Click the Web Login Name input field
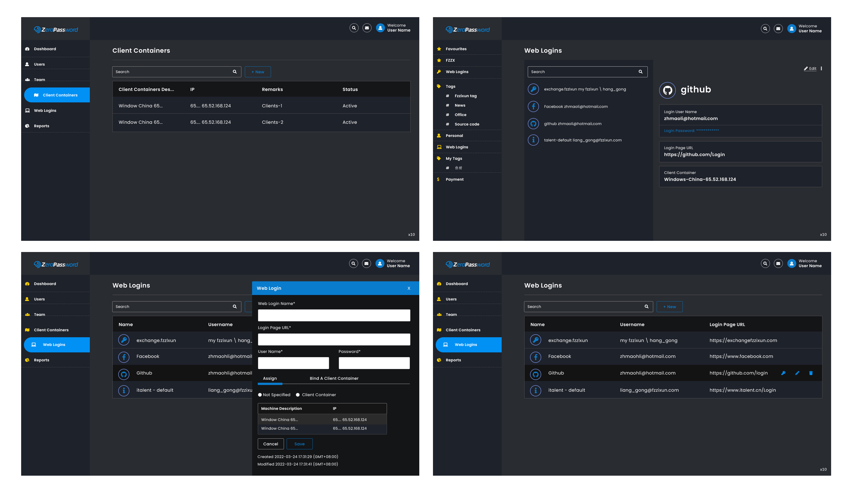 [334, 315]
